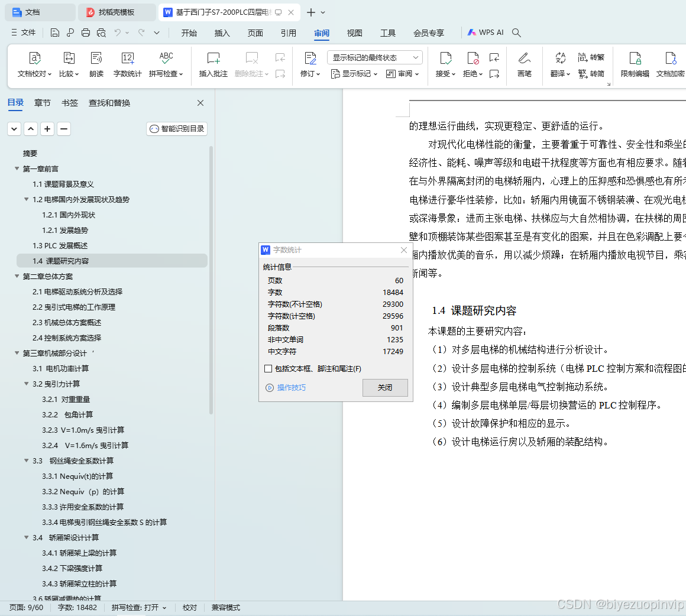Screen dimensions: 686x616
Task: Open 字数统计 word count tool
Action: point(127,64)
